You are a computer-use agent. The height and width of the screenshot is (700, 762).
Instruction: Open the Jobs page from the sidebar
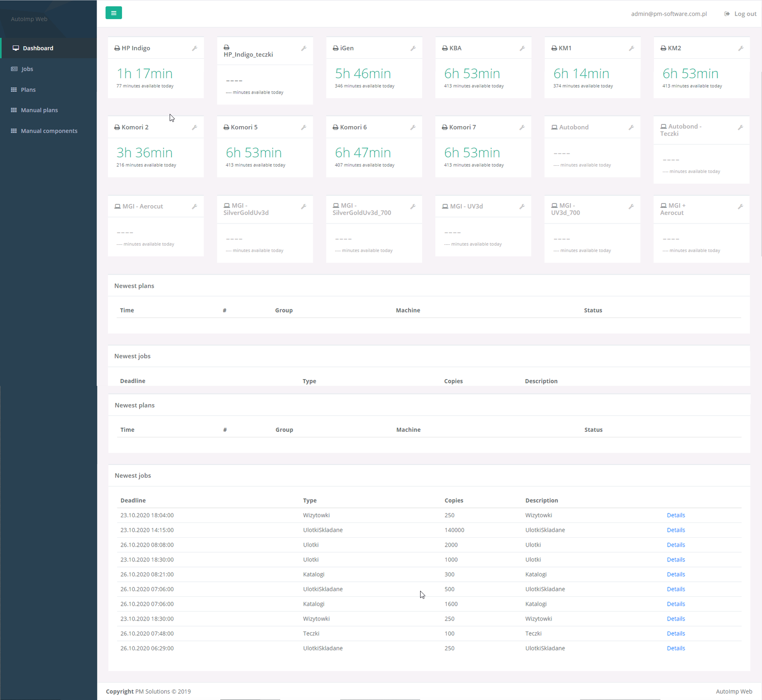pos(27,69)
